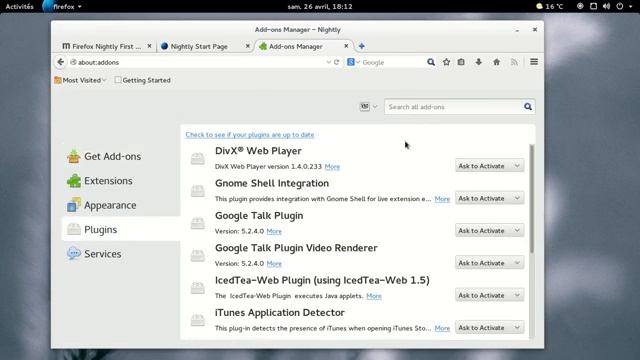Go to the home page icon
The image size is (640, 360).
[496, 62]
